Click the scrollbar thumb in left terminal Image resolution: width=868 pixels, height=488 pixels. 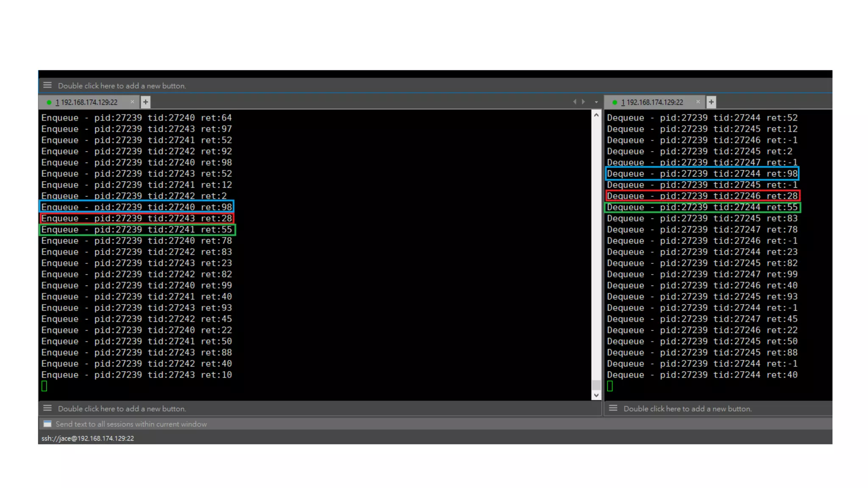[x=596, y=385]
